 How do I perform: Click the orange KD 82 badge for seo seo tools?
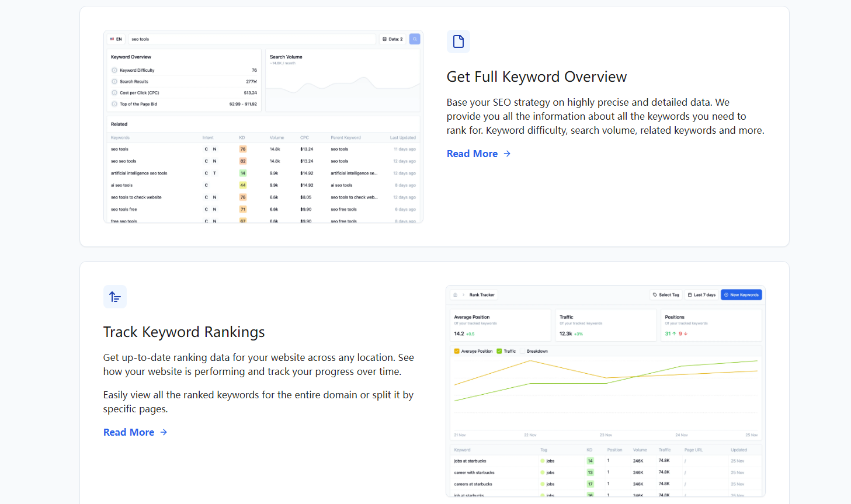[243, 161]
